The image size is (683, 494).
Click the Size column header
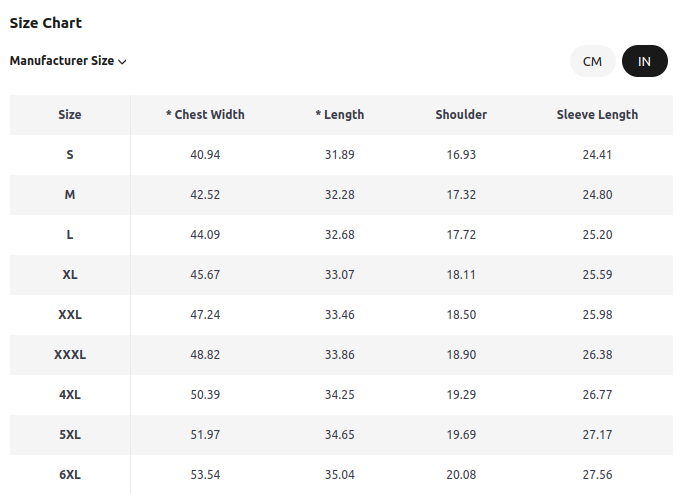tap(70, 115)
